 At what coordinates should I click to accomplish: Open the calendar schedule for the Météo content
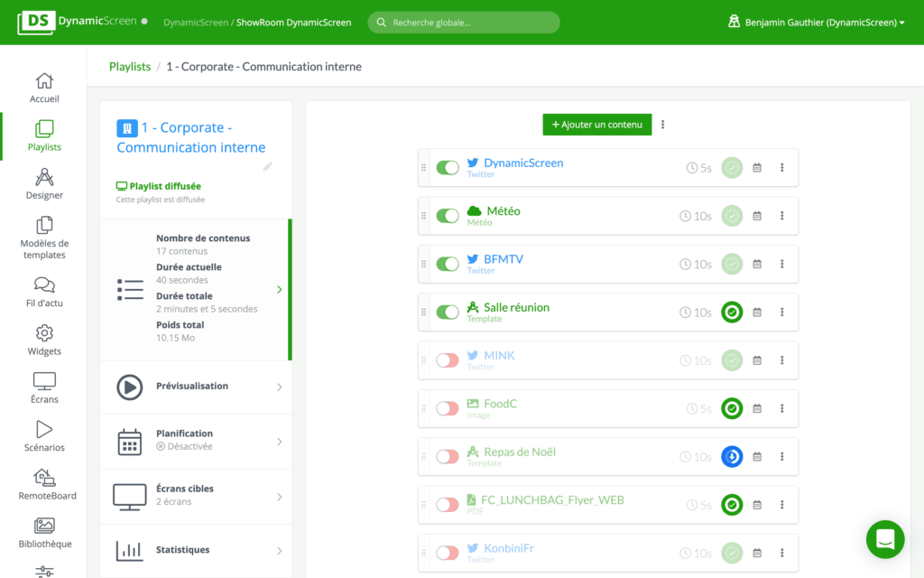pyautogui.click(x=756, y=216)
